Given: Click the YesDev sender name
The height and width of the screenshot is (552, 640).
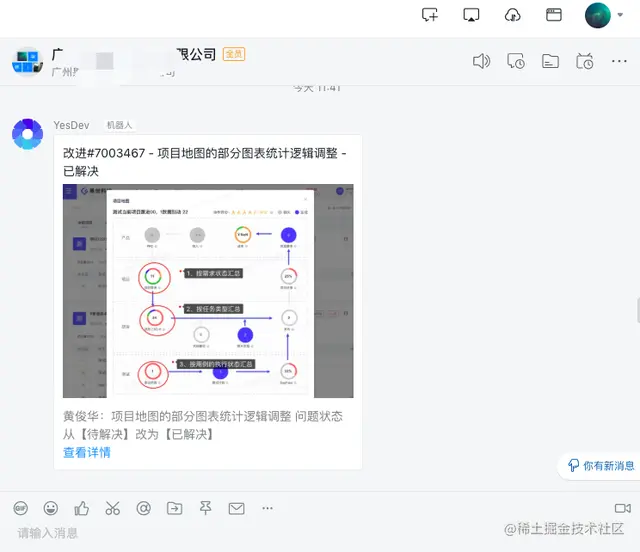Looking at the screenshot, I should click(x=71, y=125).
